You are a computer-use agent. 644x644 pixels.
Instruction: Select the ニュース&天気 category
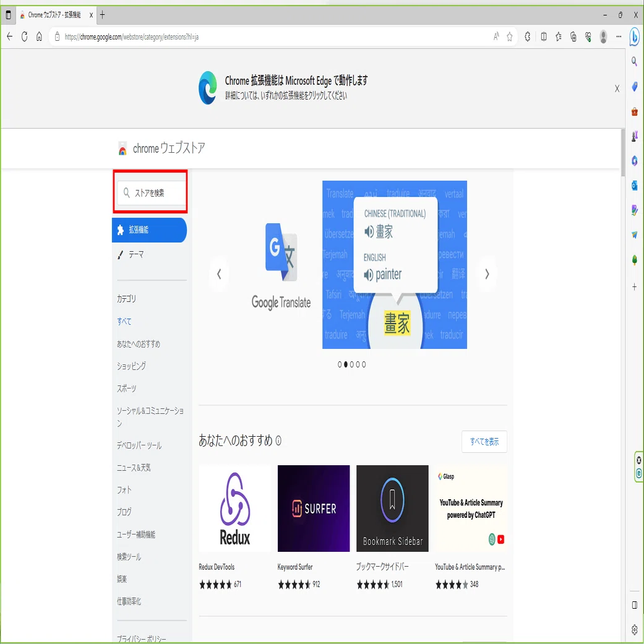coord(134,468)
